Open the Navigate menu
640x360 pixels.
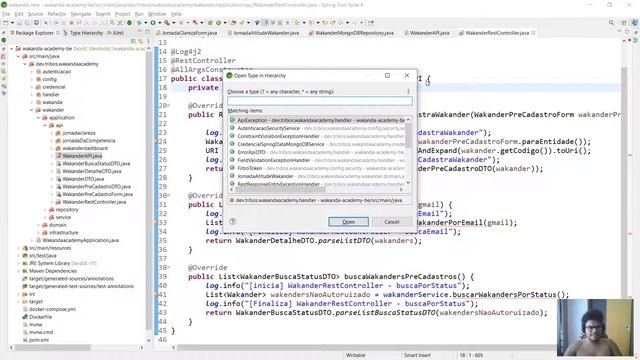(x=81, y=14)
